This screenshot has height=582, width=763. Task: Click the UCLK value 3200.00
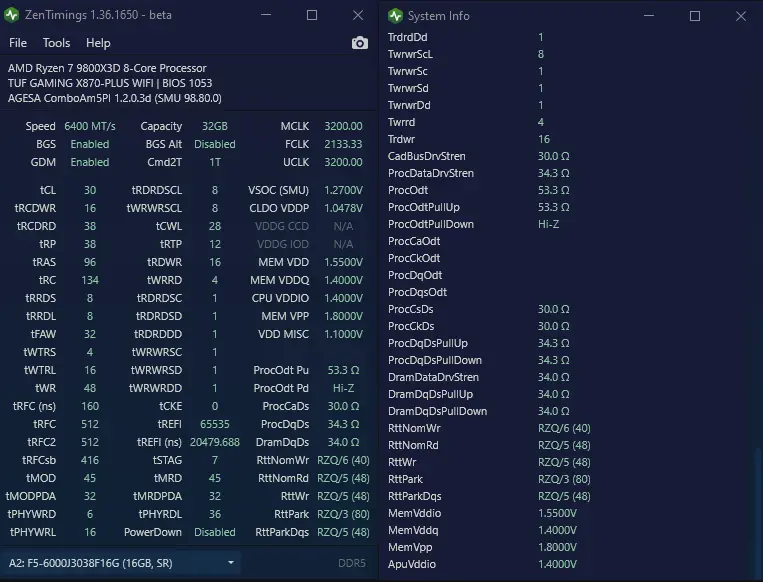(343, 162)
